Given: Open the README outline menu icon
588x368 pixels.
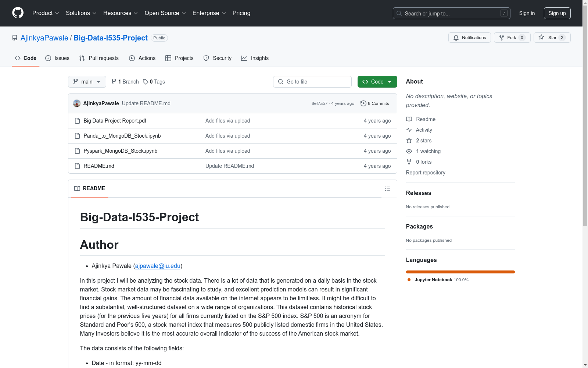Looking at the screenshot, I should click(387, 189).
